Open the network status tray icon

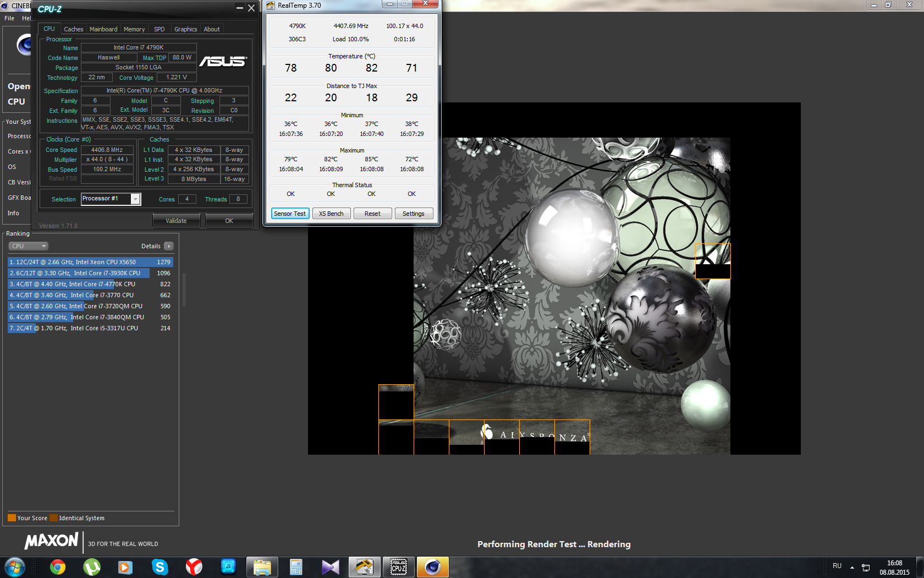click(x=866, y=568)
